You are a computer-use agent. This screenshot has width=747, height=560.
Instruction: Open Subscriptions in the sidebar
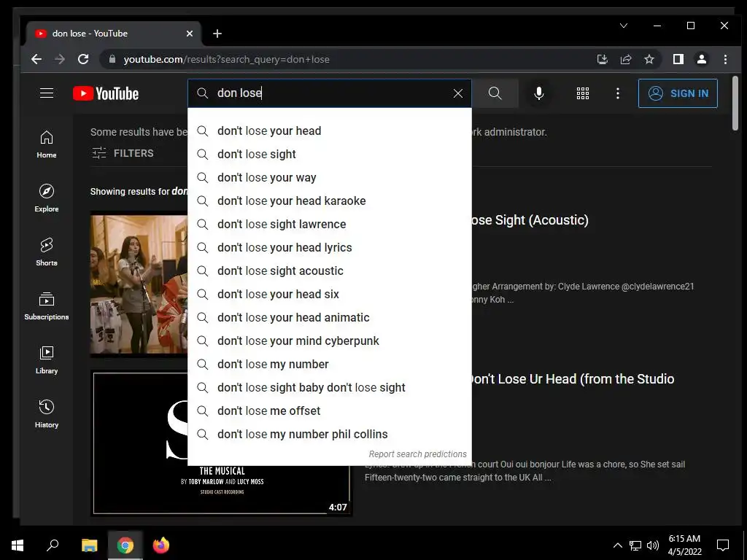click(x=47, y=306)
